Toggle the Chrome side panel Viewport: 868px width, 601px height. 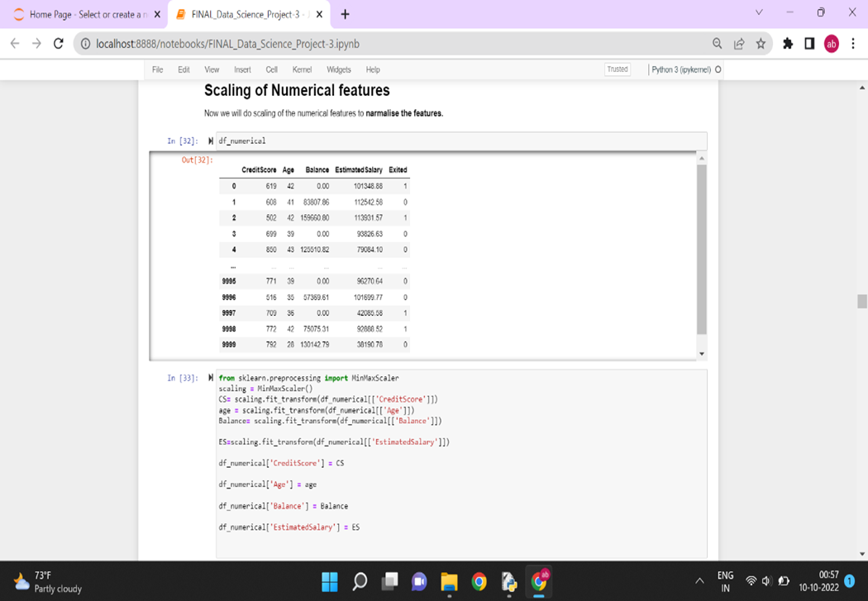(x=810, y=42)
